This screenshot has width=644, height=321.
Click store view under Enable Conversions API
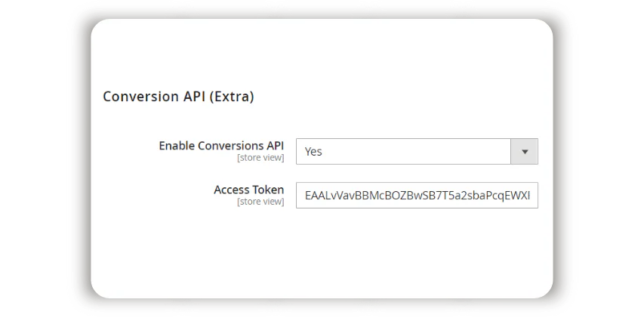pos(260,158)
